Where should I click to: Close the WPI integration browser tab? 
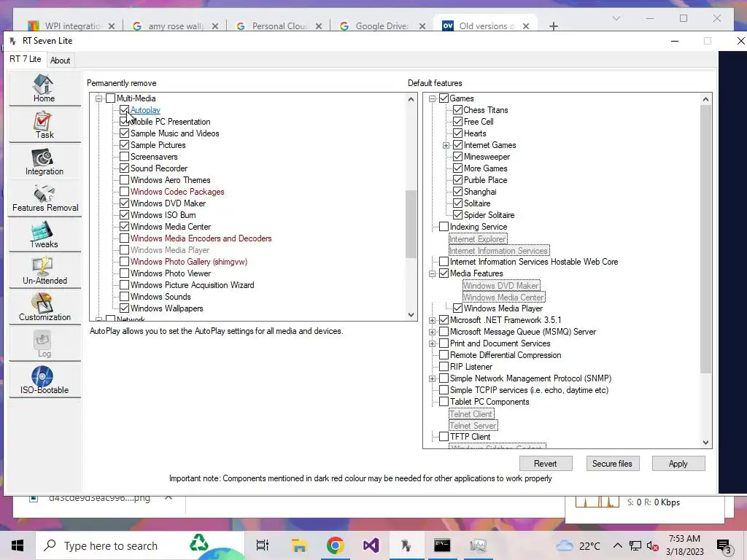[x=112, y=26]
